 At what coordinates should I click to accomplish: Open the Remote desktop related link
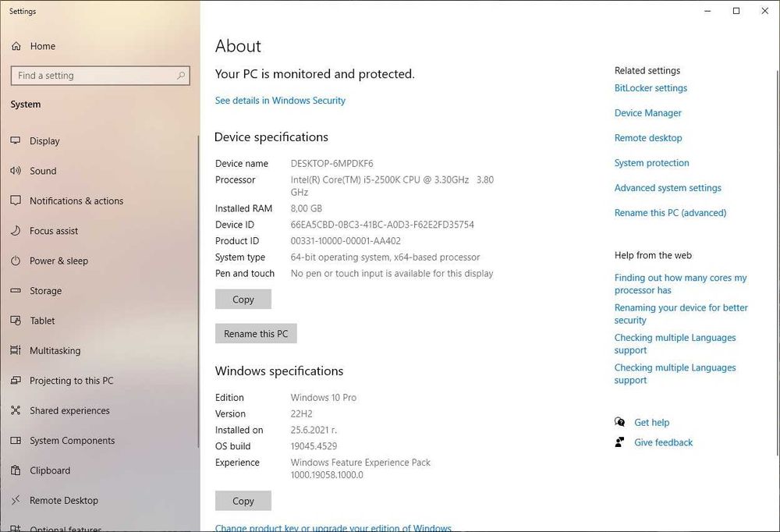pos(648,138)
